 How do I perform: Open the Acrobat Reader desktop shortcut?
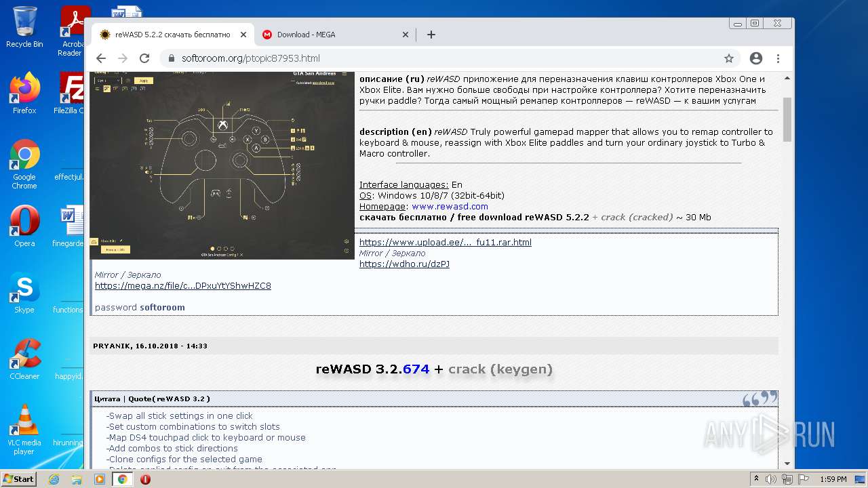coord(72,31)
